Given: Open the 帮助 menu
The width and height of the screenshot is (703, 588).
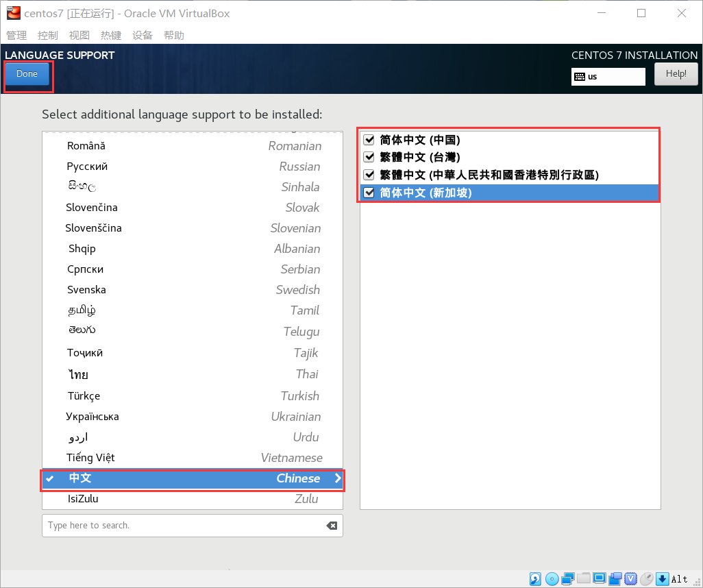Looking at the screenshot, I should (174, 36).
